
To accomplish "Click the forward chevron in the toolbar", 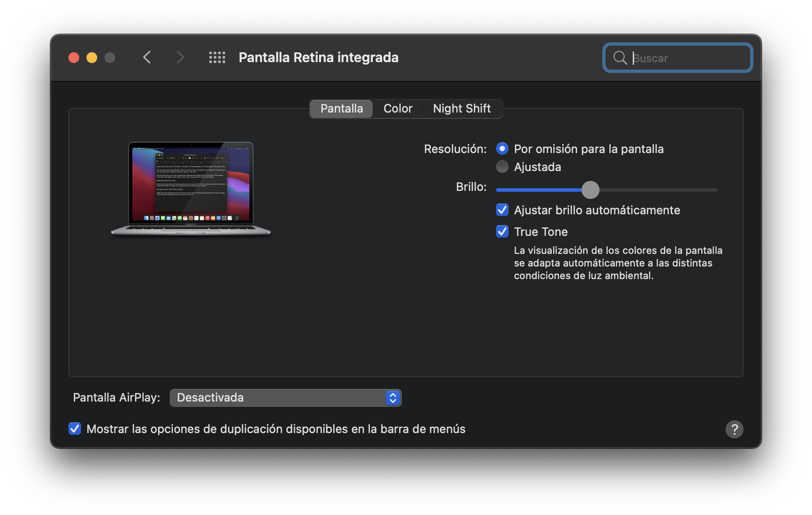I will click(180, 58).
